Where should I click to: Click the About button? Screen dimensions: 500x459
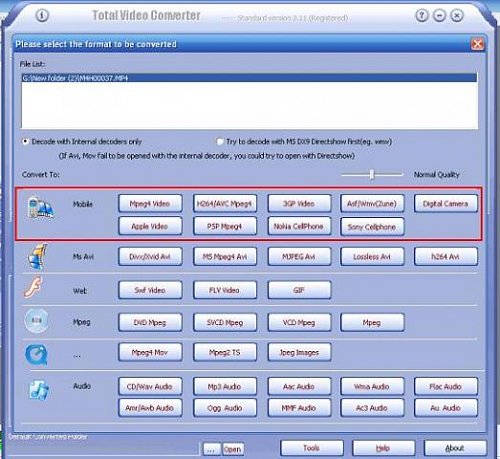tap(455, 448)
